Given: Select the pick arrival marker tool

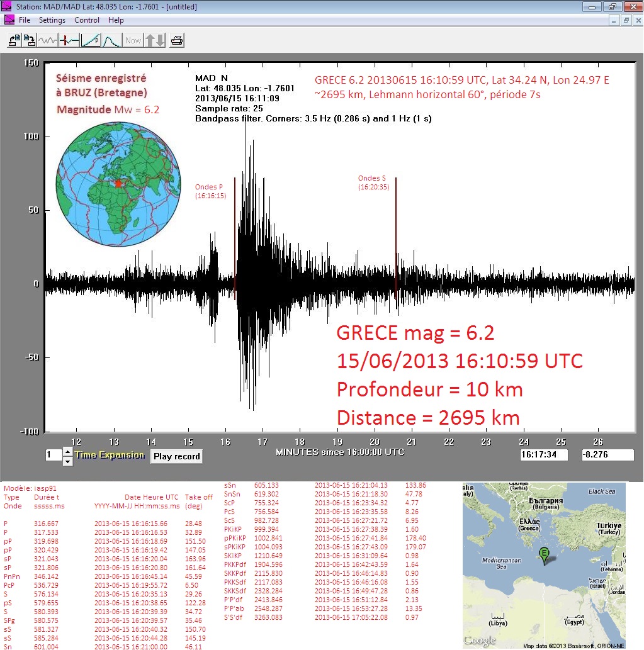Looking at the screenshot, I should click(69, 40).
